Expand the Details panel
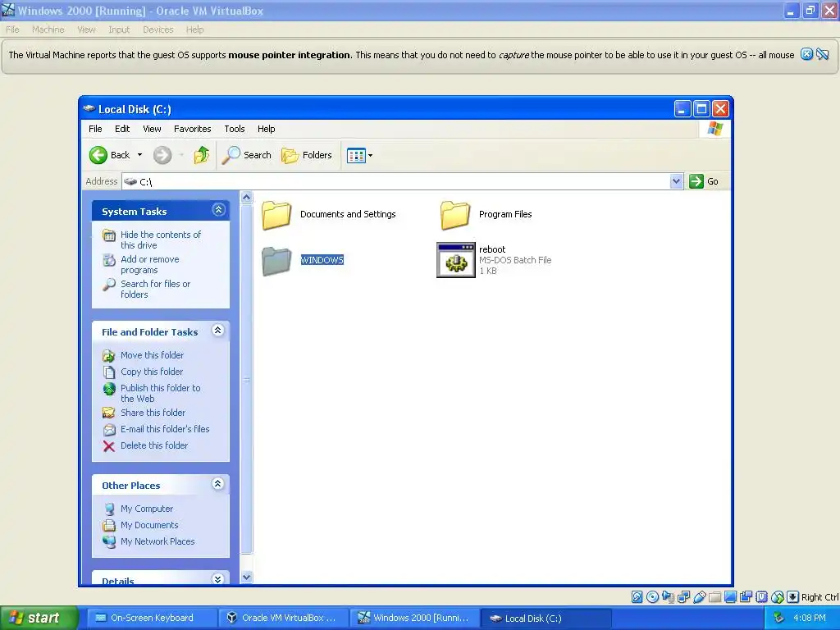 (x=217, y=579)
